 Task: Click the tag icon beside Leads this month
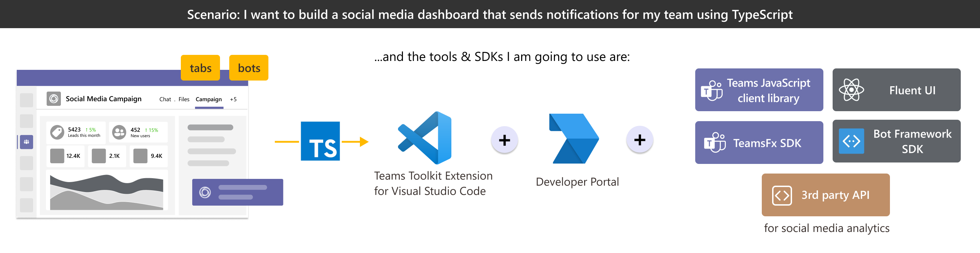pyautogui.click(x=57, y=132)
